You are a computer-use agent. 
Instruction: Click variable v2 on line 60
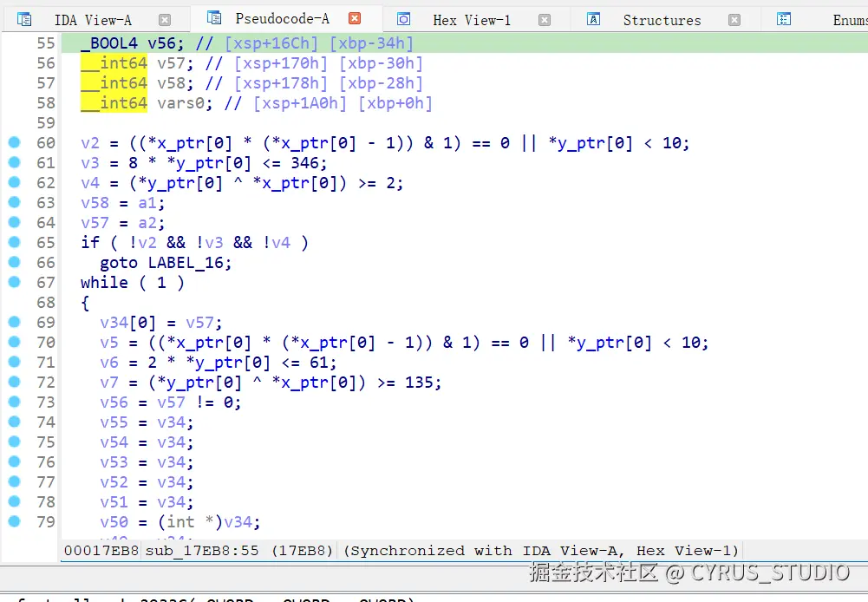89,143
